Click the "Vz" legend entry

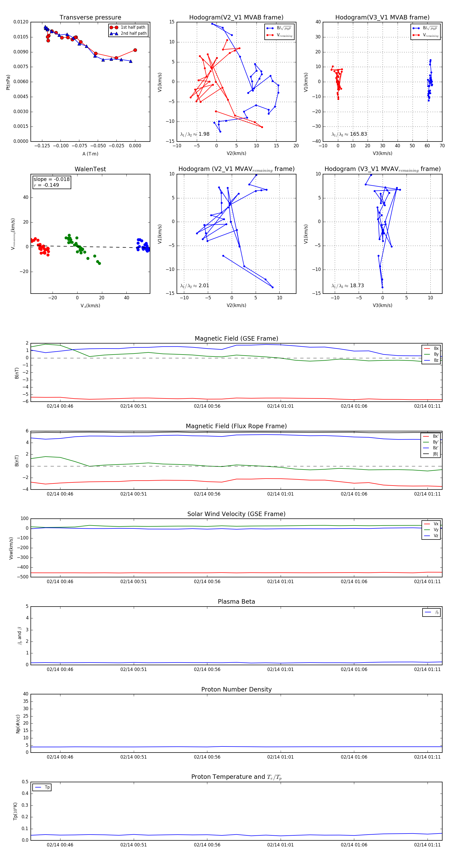point(431,536)
